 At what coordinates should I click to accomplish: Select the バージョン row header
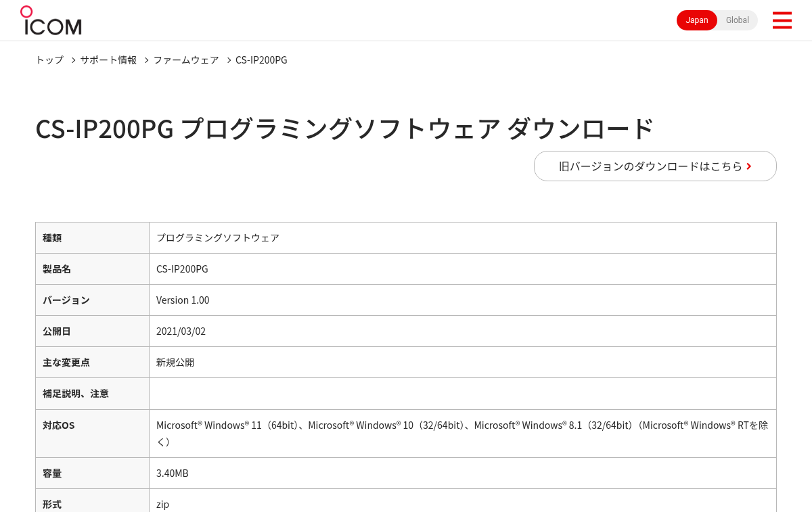(92, 300)
